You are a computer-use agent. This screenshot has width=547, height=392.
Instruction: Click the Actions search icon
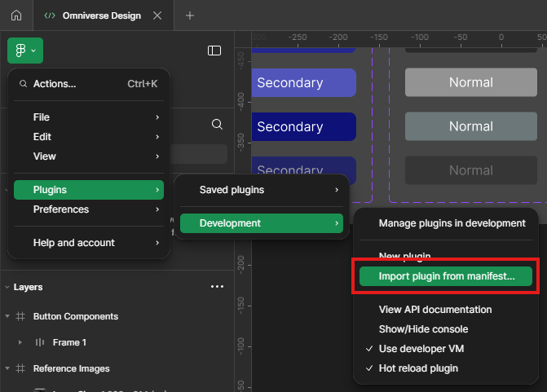pos(23,84)
